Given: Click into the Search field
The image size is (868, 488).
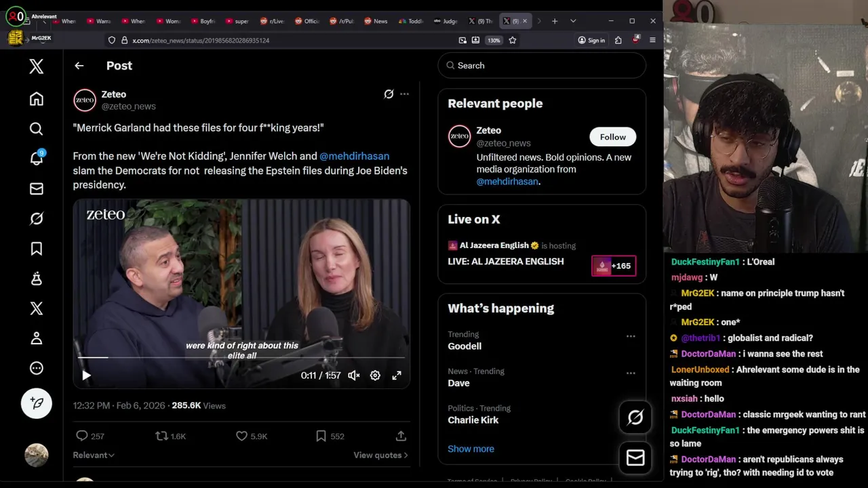Looking at the screenshot, I should 542,66.
